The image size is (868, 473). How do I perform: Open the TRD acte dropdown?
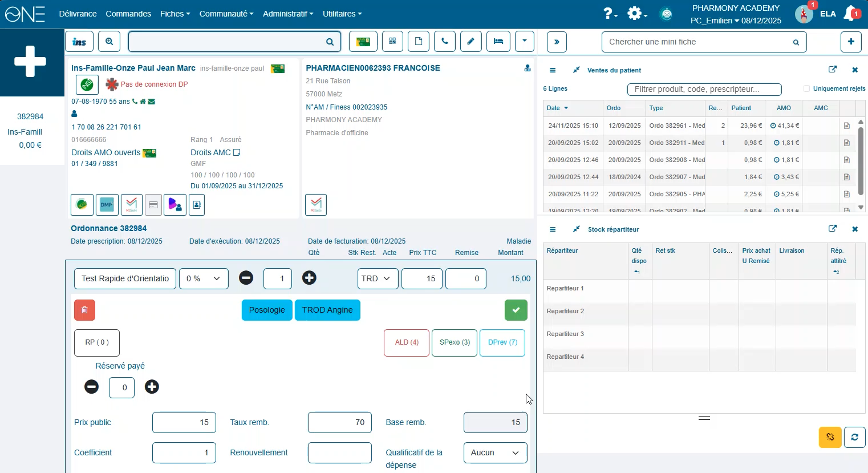pyautogui.click(x=378, y=278)
